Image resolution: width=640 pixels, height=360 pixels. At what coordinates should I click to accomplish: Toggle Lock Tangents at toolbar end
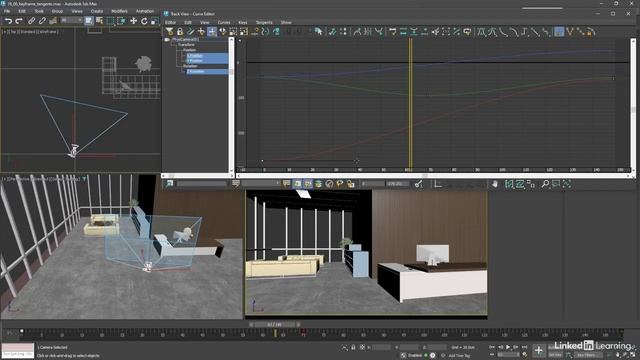(591, 31)
